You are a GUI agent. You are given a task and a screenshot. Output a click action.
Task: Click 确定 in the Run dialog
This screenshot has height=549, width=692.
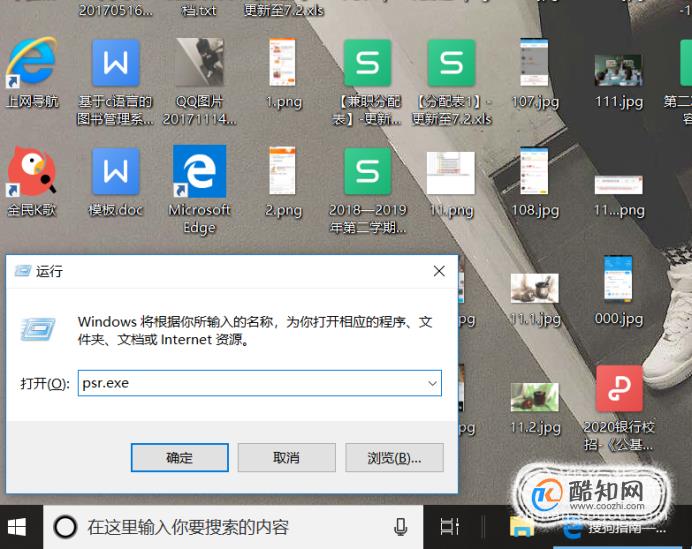(180, 458)
